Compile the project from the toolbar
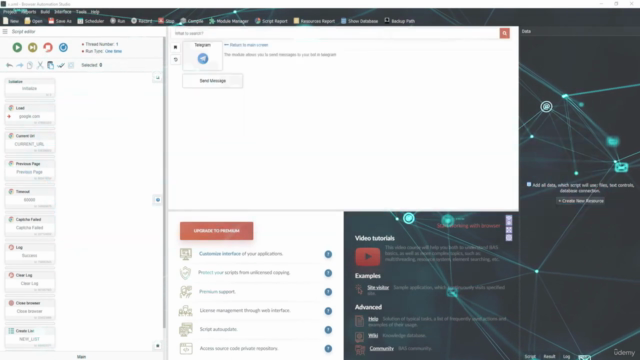This screenshot has height=360, width=640. 192,21
